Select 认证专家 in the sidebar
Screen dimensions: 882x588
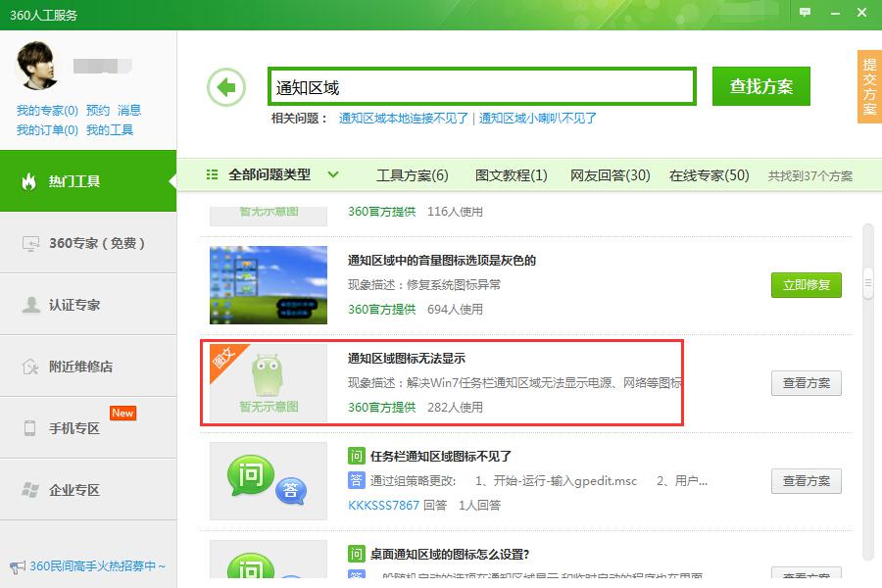(x=88, y=305)
